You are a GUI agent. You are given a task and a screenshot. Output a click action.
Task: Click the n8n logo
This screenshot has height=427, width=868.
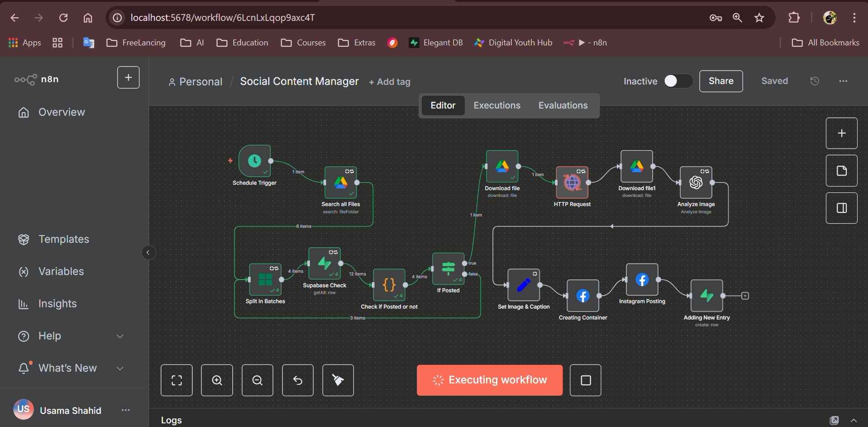pos(37,79)
